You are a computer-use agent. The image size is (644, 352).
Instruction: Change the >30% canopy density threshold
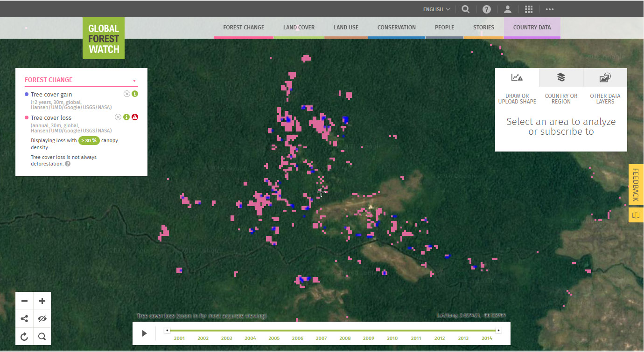tap(89, 140)
